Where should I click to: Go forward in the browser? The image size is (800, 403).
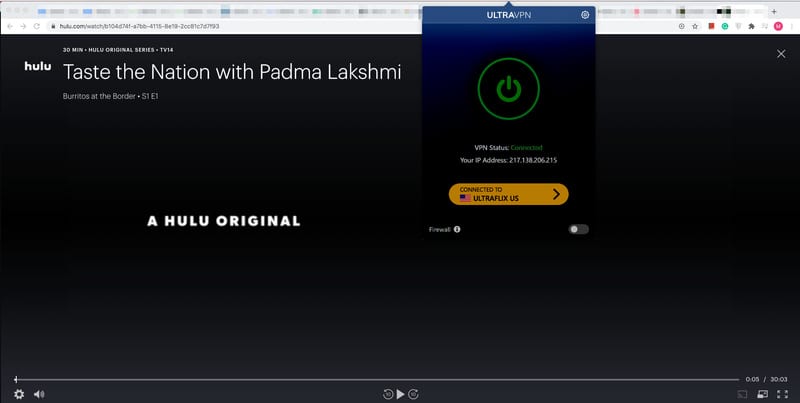pyautogui.click(x=23, y=26)
